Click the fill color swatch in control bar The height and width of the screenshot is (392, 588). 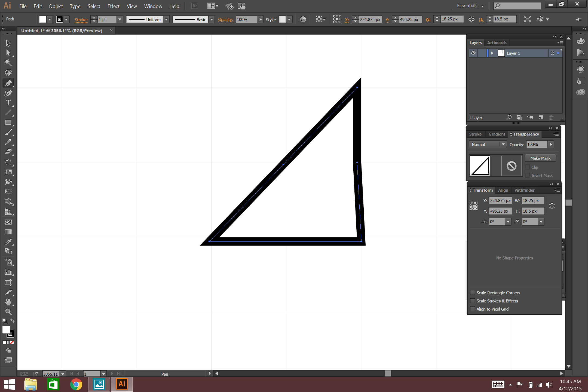click(x=43, y=19)
